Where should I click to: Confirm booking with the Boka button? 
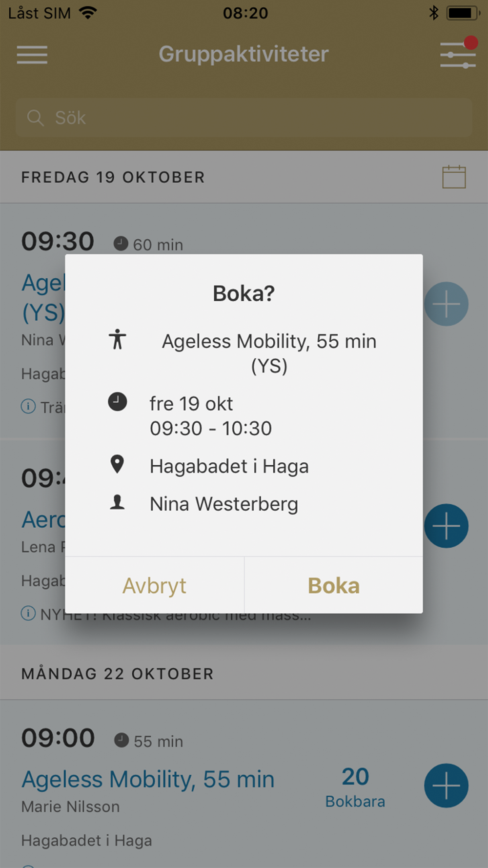[334, 586]
